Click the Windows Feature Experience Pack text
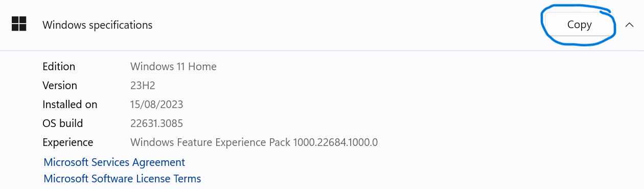Viewport: 644px width, 189px height. point(210,142)
